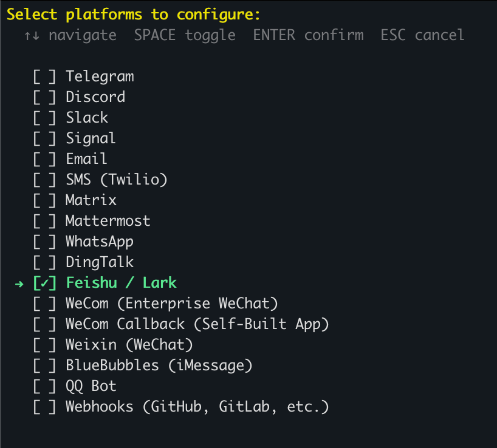
Task: Select WeCom (Enterprise WeChat) option
Action: click(x=171, y=304)
